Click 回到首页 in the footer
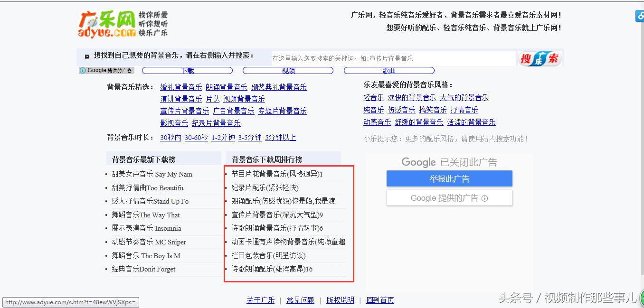The width and height of the screenshot is (644, 308). pos(380,300)
